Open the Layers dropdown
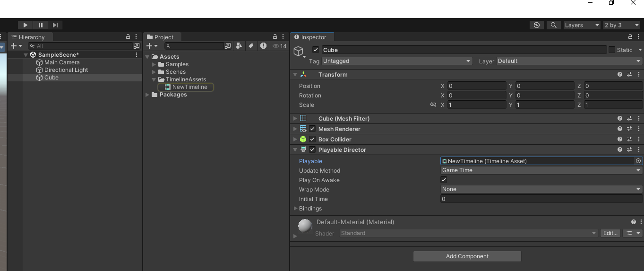 click(581, 25)
